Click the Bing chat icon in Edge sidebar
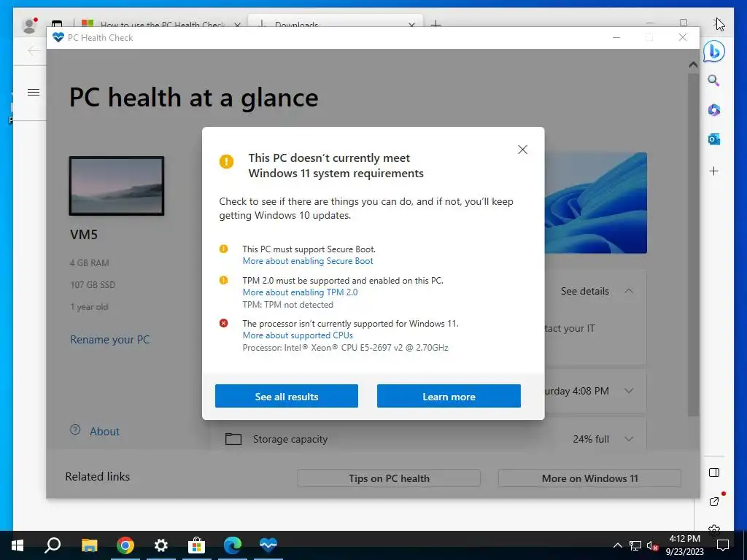 pyautogui.click(x=713, y=51)
